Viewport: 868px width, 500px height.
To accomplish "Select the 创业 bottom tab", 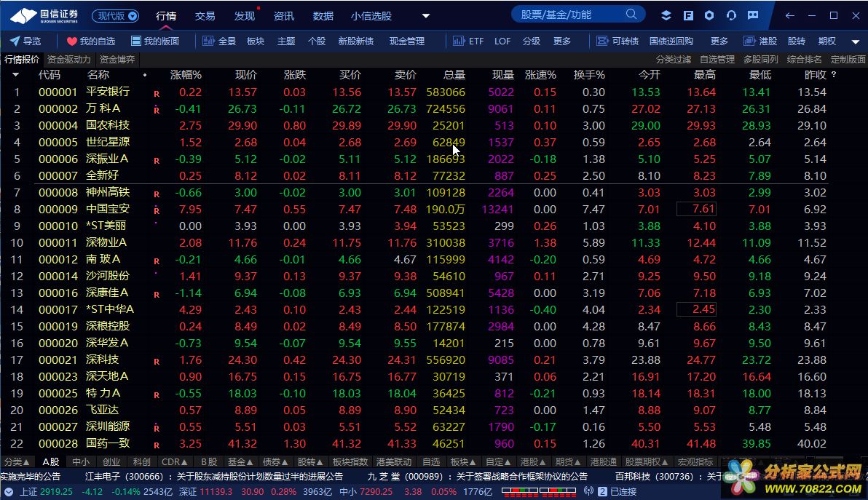I will pos(111,461).
